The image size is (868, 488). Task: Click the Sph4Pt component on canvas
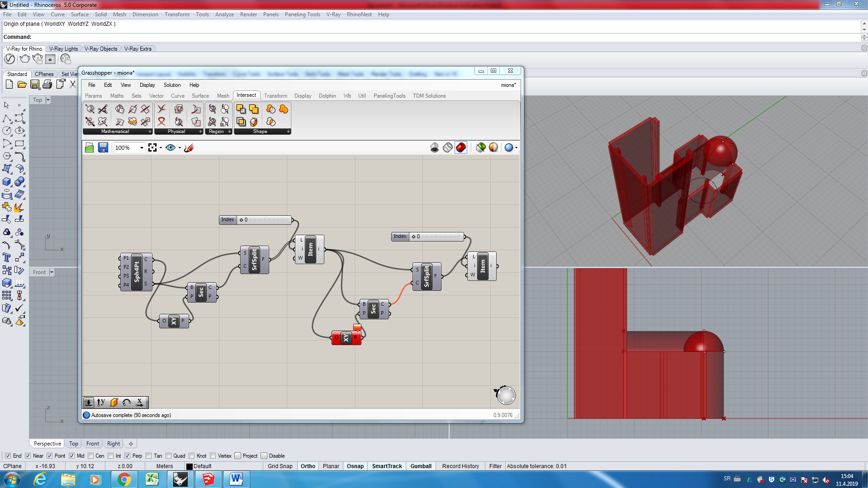pyautogui.click(x=137, y=272)
